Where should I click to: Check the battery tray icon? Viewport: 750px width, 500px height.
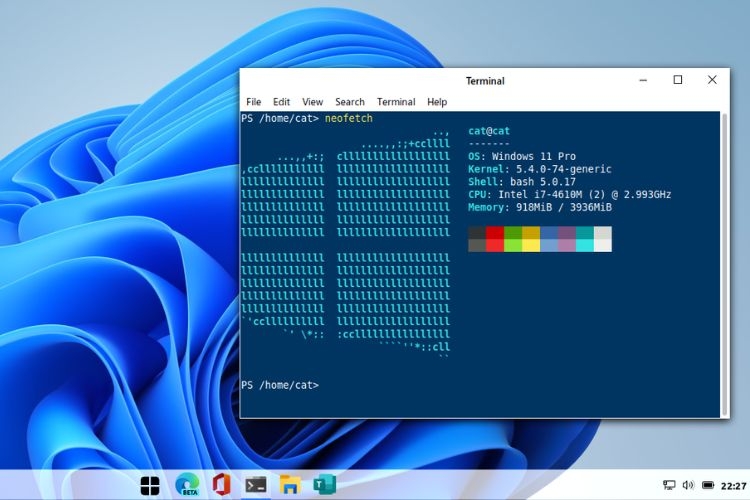708,486
